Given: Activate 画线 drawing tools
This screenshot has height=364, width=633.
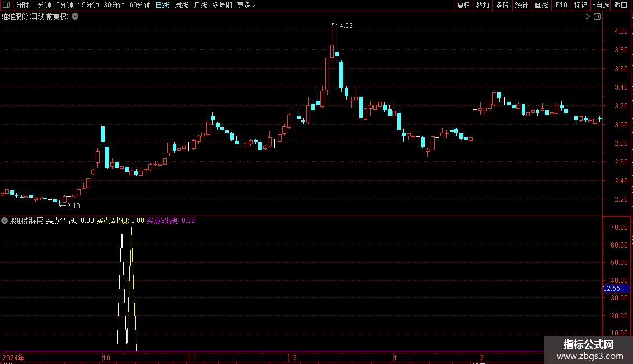Looking at the screenshot, I should click(541, 5).
